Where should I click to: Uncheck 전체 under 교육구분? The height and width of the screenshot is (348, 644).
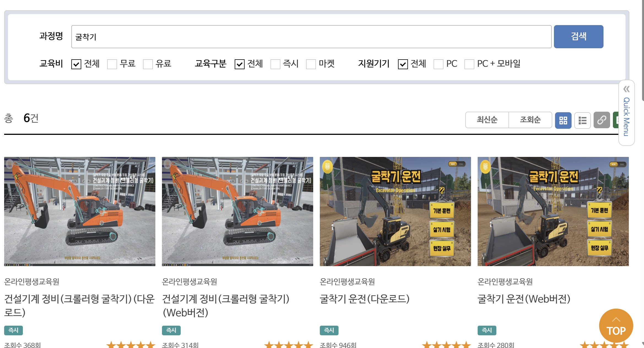pyautogui.click(x=239, y=64)
